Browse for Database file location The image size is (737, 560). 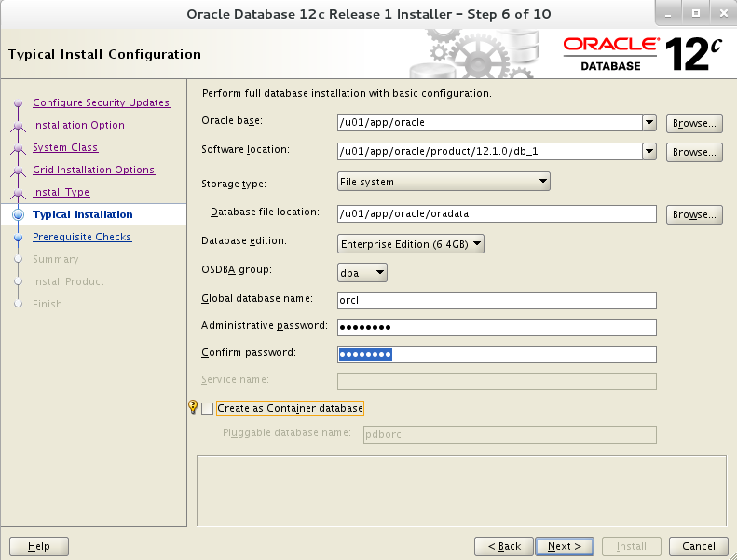click(x=694, y=214)
